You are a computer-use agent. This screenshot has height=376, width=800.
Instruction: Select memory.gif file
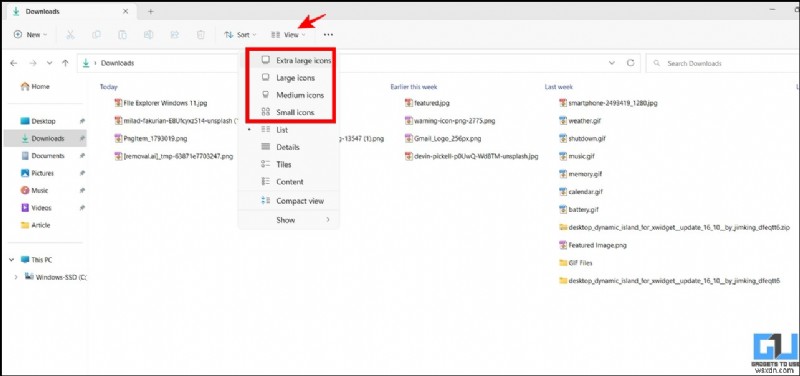[x=581, y=174]
